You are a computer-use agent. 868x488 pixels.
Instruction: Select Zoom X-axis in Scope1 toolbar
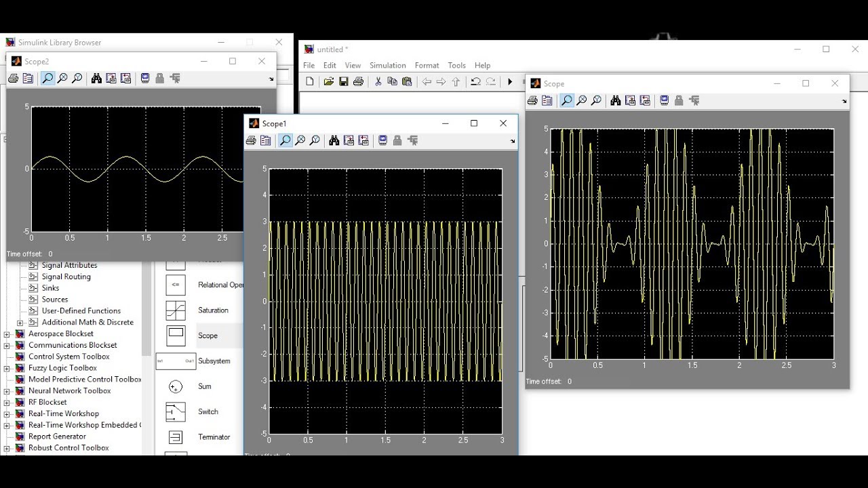[x=300, y=140]
